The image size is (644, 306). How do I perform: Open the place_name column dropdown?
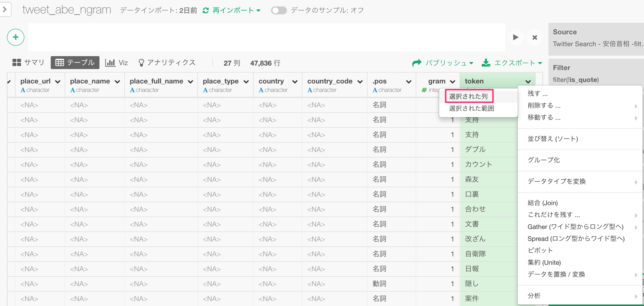pos(117,82)
